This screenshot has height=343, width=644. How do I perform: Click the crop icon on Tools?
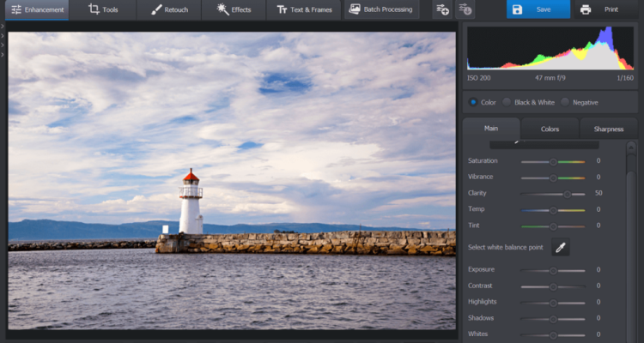(x=94, y=9)
